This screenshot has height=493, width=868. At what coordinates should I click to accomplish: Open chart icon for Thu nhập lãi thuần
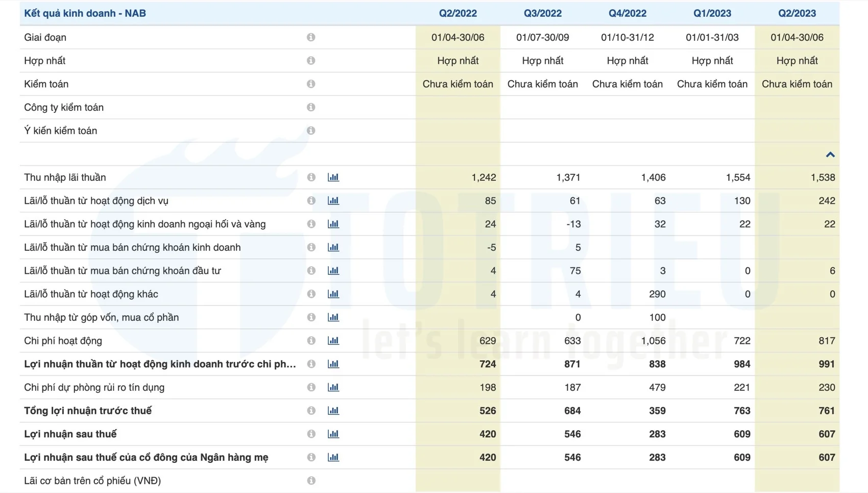pos(333,177)
